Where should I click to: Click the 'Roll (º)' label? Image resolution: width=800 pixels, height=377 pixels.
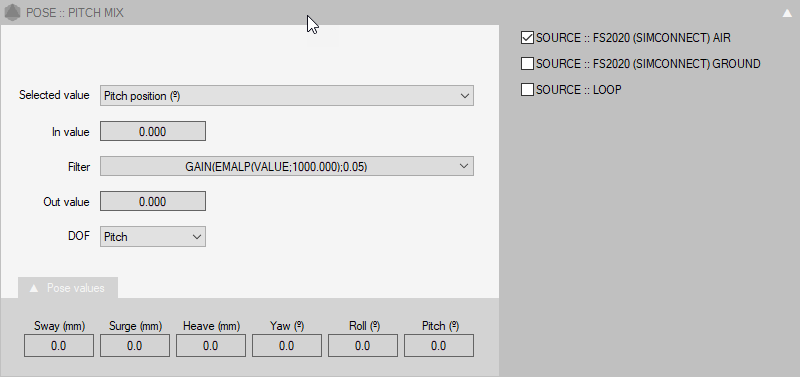(364, 326)
